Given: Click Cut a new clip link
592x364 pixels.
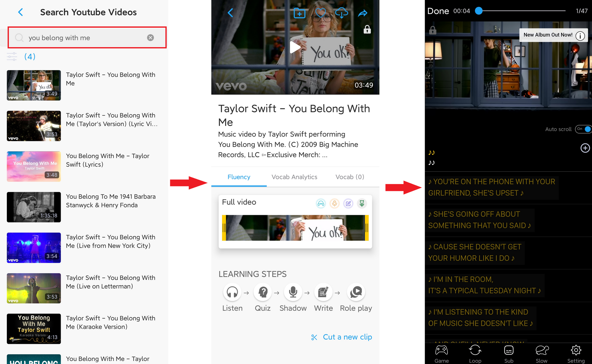Looking at the screenshot, I should [x=342, y=337].
